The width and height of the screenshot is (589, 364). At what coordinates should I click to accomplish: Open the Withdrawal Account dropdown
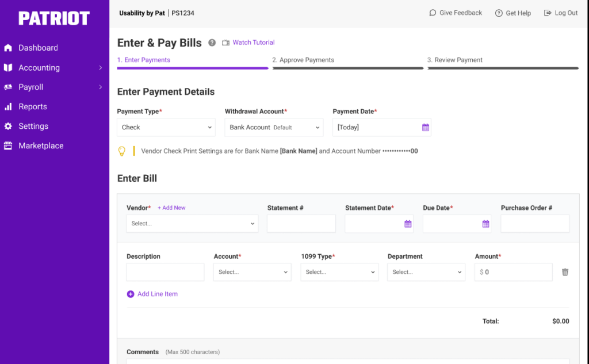[274, 127]
